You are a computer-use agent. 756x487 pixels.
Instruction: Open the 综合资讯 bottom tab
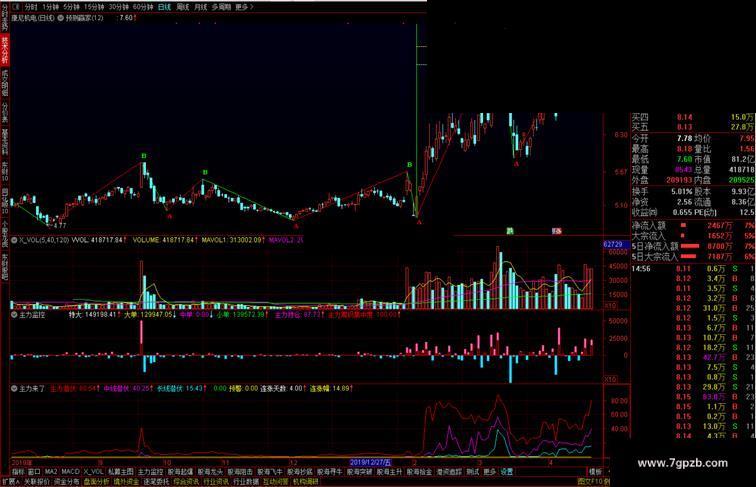(x=186, y=482)
